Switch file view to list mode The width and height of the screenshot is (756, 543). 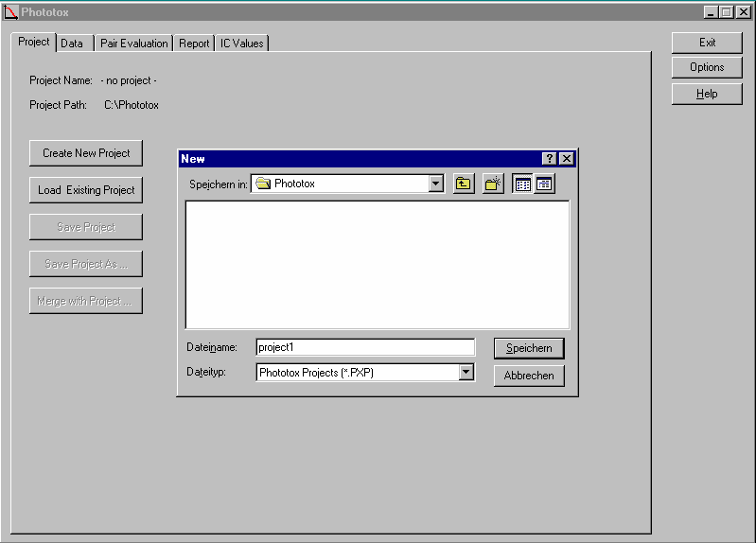(522, 184)
